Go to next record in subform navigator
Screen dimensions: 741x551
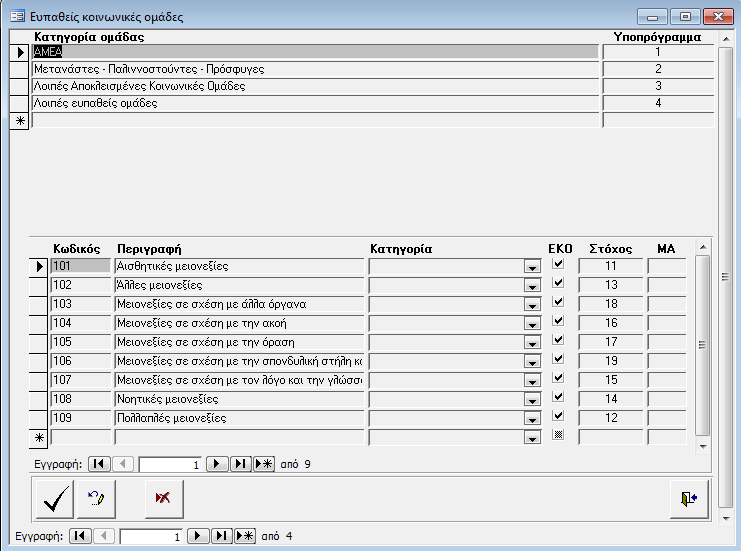point(216,464)
